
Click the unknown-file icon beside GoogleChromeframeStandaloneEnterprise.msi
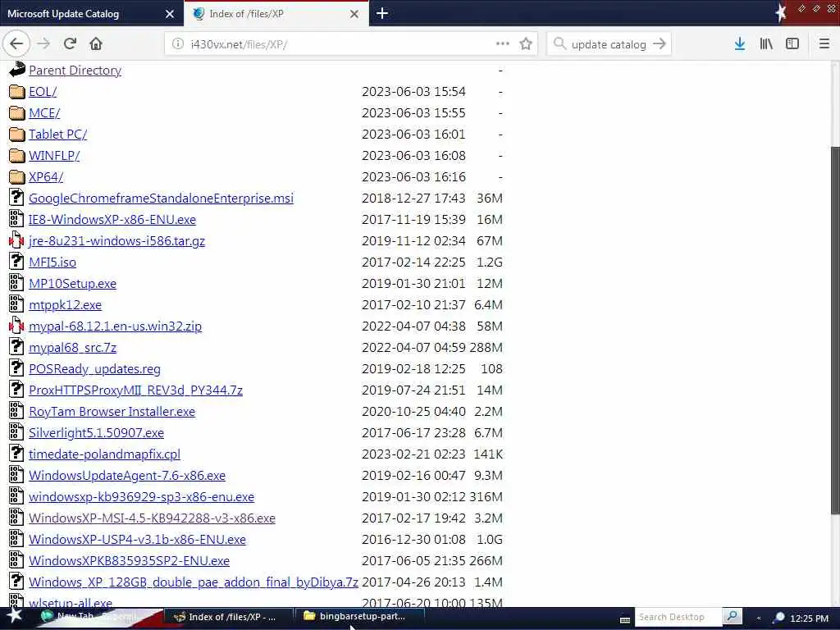(16, 198)
